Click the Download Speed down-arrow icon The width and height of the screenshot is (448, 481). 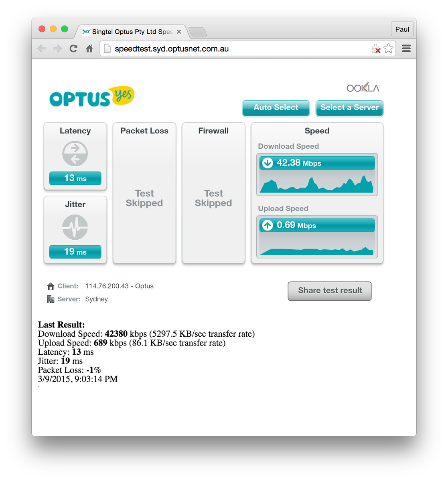point(267,163)
